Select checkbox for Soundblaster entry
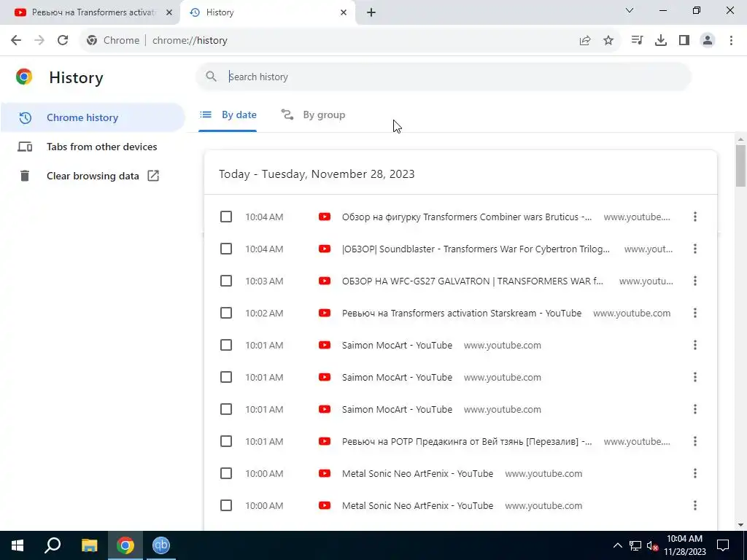Image resolution: width=747 pixels, height=560 pixels. (x=226, y=249)
